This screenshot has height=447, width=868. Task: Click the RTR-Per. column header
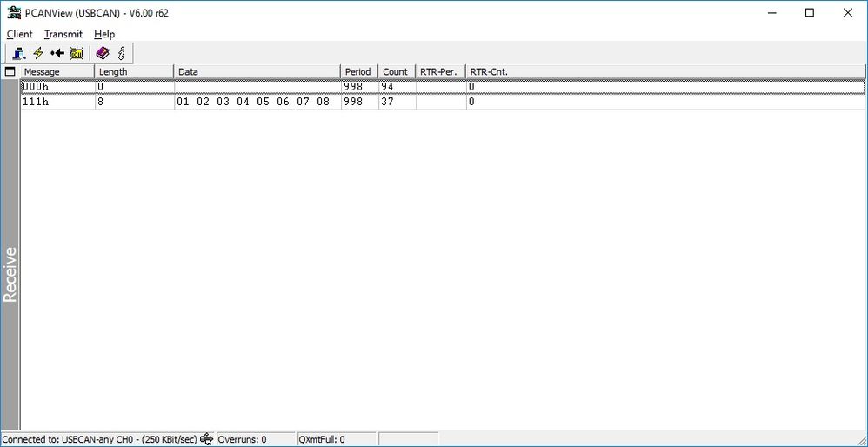[441, 72]
